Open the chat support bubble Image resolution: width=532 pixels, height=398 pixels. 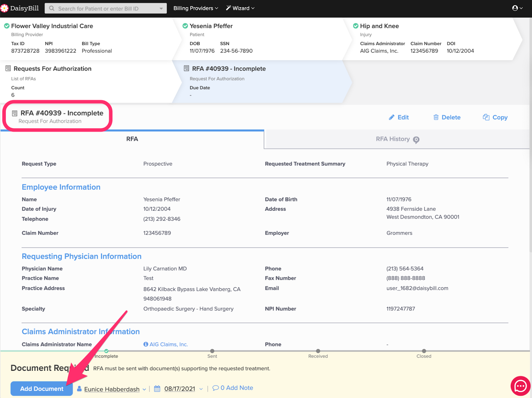(520, 386)
